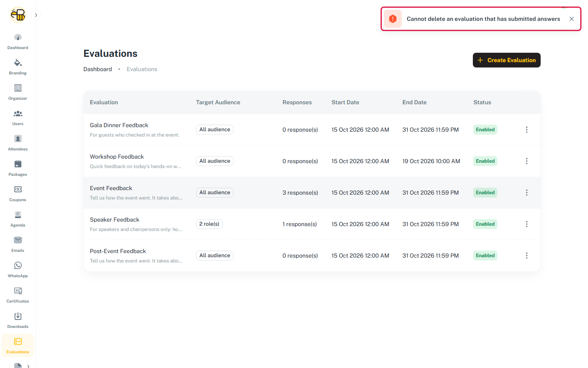
Task: Click Enabled status for Event Feedback
Action: [x=485, y=193]
